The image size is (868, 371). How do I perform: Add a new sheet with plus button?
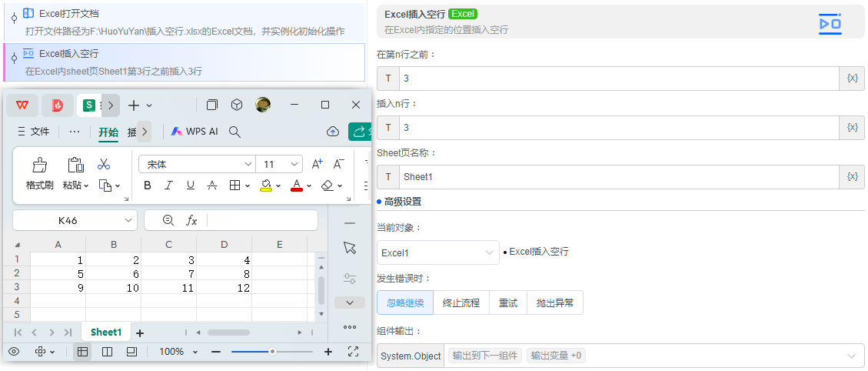140,333
